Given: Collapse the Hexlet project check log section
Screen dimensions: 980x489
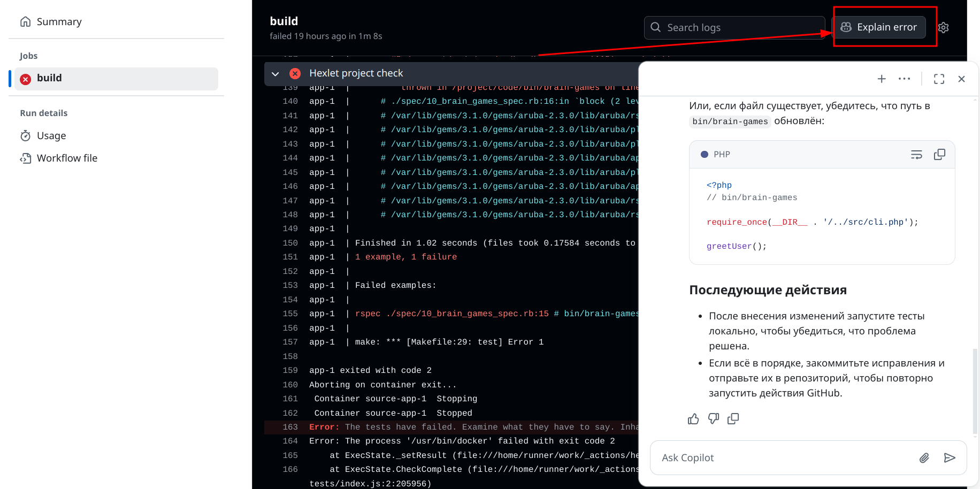Looking at the screenshot, I should coord(275,73).
